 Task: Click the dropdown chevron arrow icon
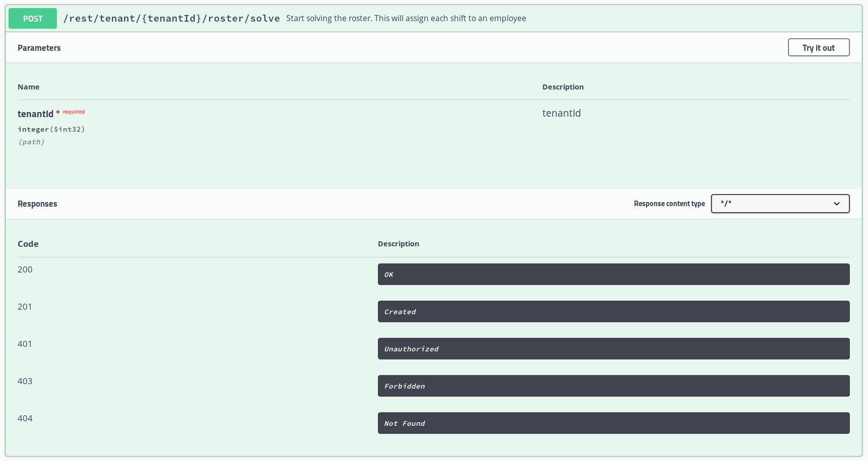click(x=837, y=204)
